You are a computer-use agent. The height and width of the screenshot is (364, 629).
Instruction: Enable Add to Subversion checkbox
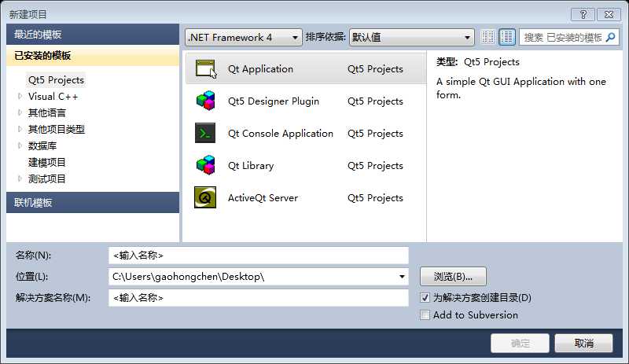tap(425, 314)
